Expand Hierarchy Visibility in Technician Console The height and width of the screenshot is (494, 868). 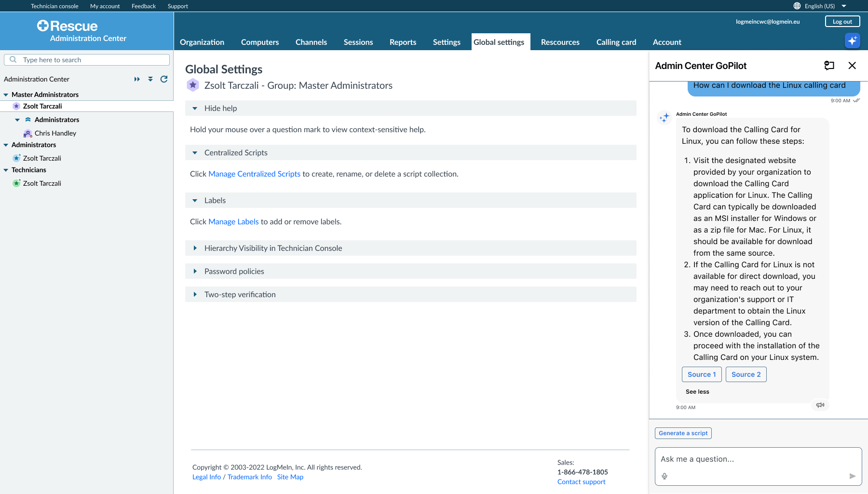tap(195, 248)
